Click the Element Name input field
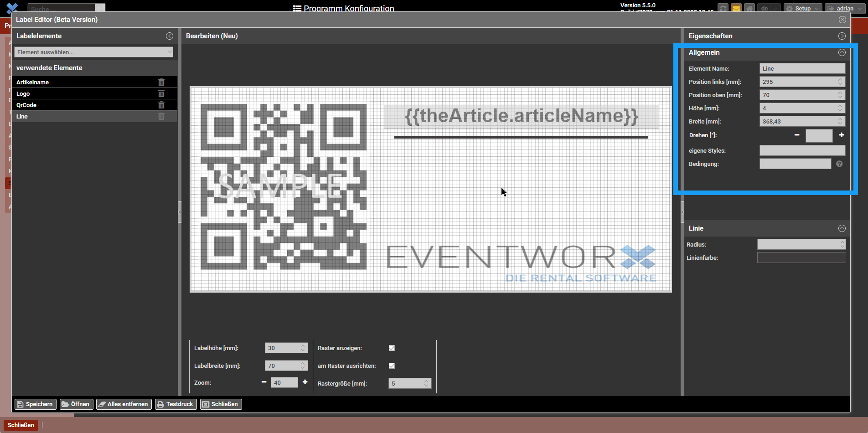The height and width of the screenshot is (433, 868). 802,69
